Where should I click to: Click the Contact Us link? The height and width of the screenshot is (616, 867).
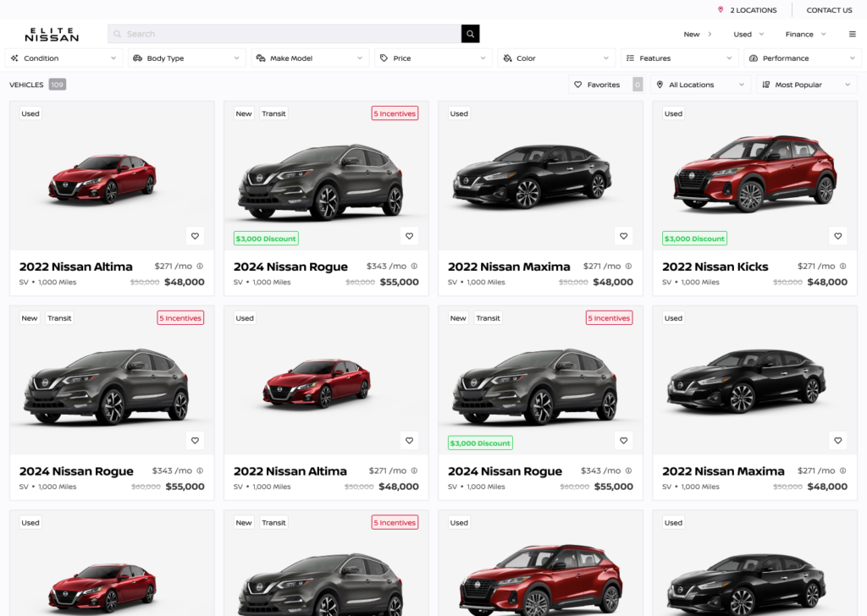pyautogui.click(x=829, y=10)
